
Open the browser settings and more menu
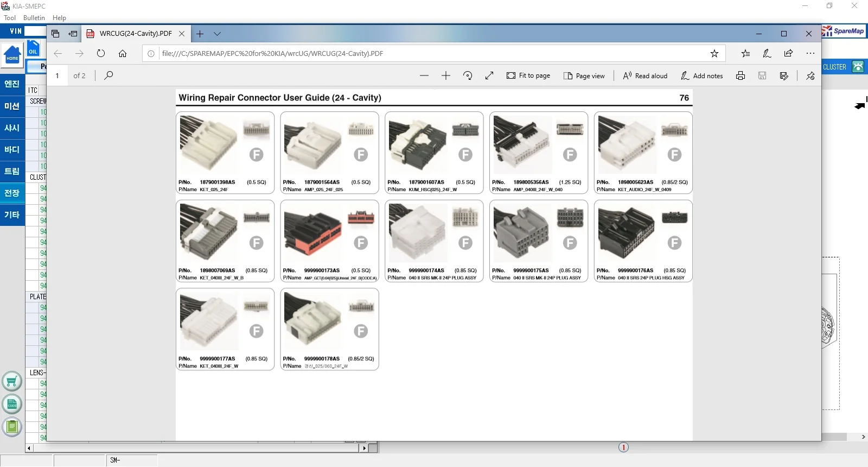point(810,53)
